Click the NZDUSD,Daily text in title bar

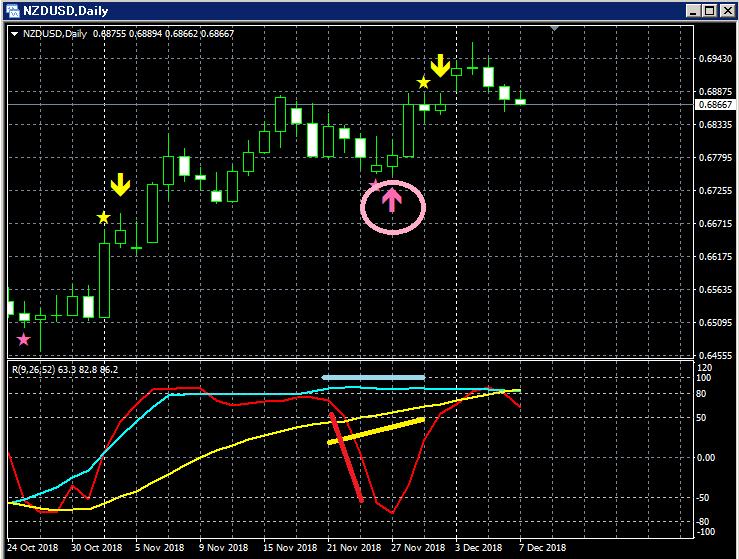pos(66,10)
